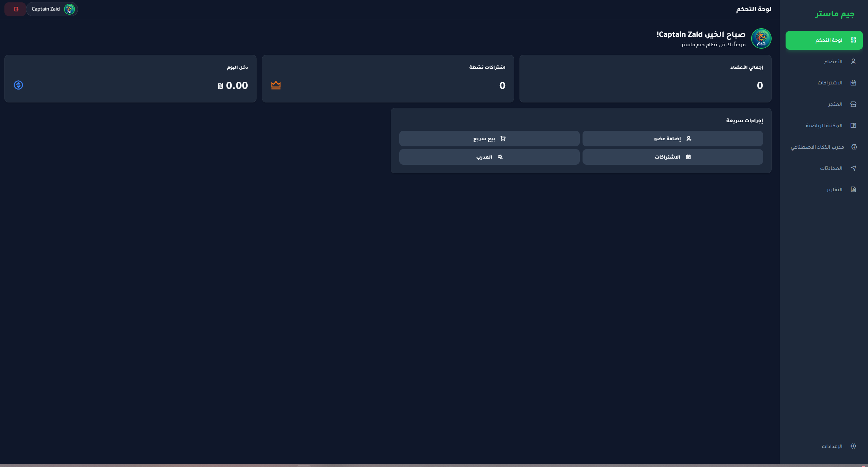Click the جيم ماستر brand title

[835, 14]
